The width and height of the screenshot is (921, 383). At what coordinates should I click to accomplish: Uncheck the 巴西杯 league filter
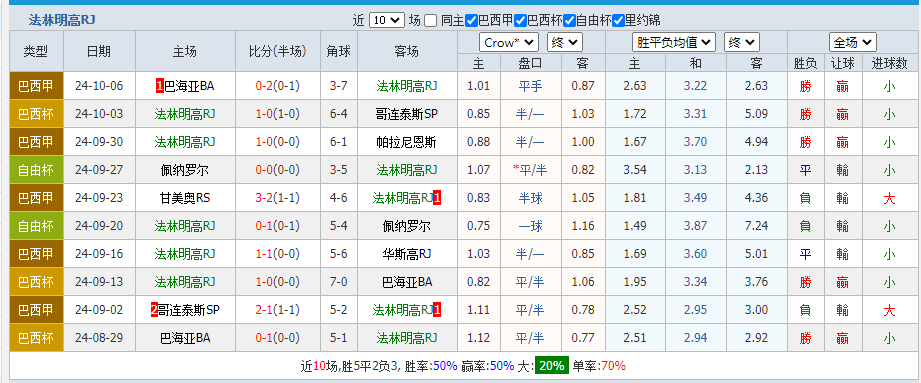click(520, 21)
